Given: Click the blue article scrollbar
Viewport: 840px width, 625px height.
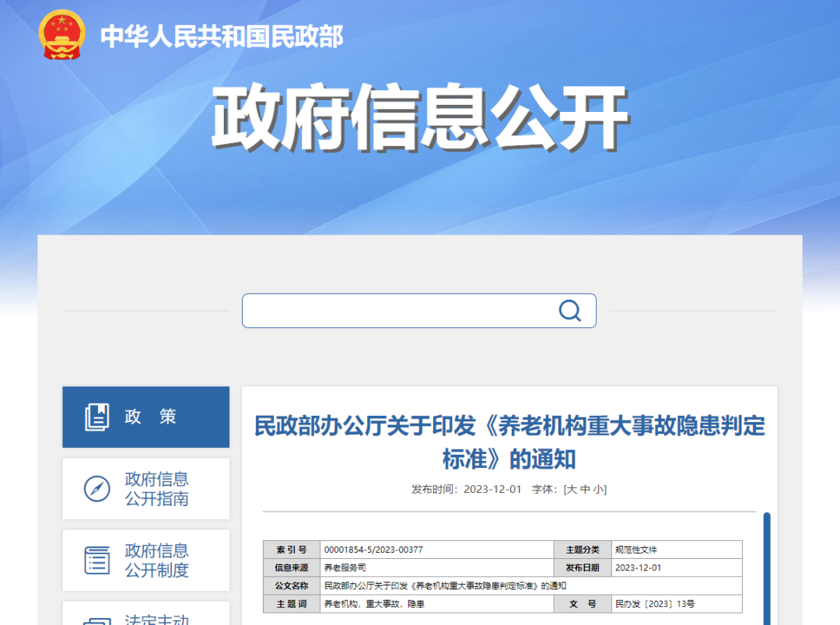Looking at the screenshot, I should coord(766,567).
